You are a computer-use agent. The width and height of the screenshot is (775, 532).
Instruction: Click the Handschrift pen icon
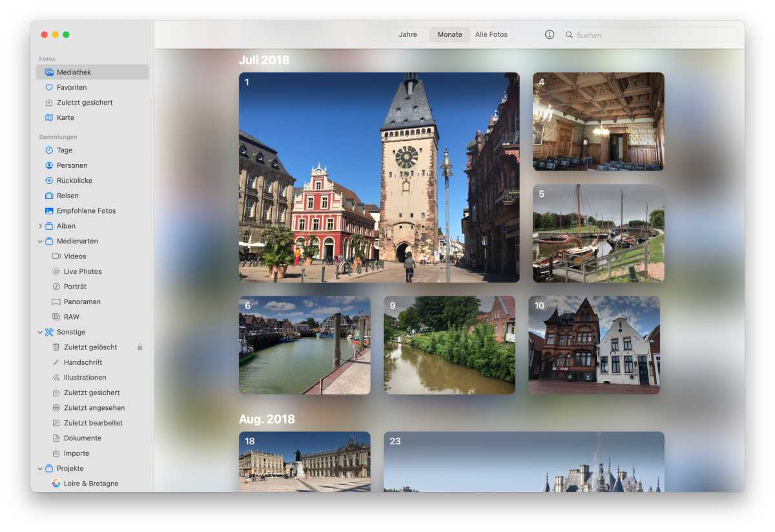click(x=56, y=362)
